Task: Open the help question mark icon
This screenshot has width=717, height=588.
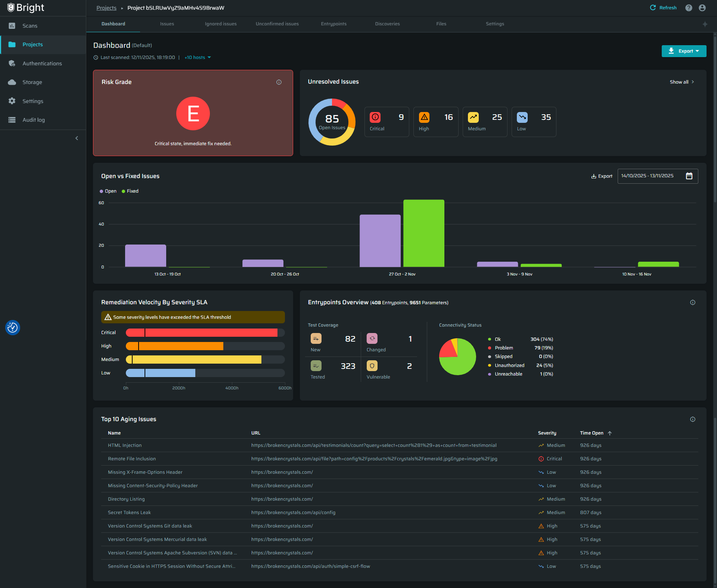Action: 689,8
